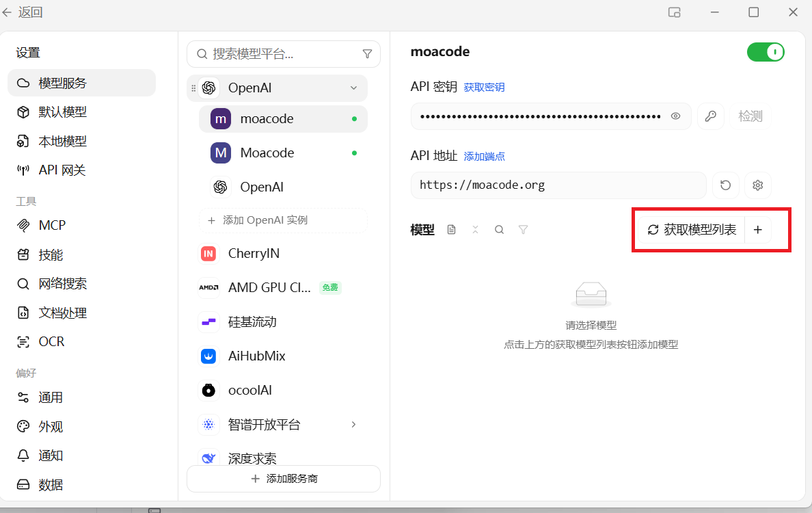Search models with magnifier icon beside 模型
The height and width of the screenshot is (513, 812).
(499, 230)
